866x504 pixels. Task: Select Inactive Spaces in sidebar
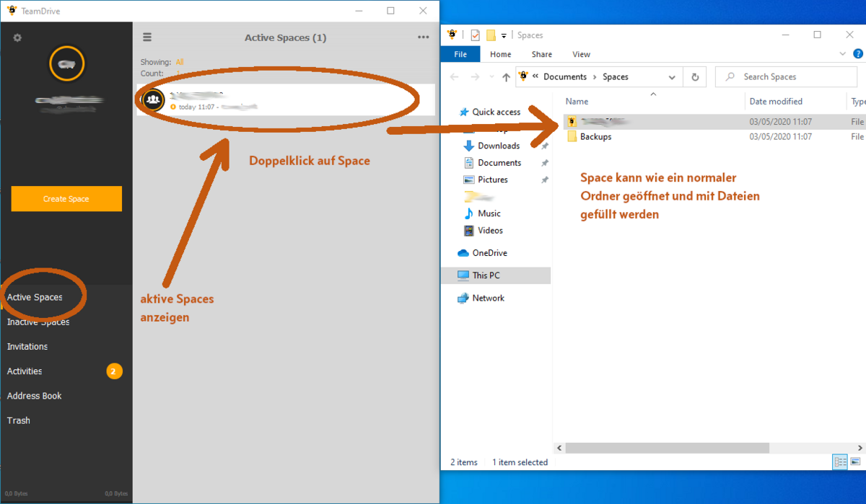click(x=38, y=322)
